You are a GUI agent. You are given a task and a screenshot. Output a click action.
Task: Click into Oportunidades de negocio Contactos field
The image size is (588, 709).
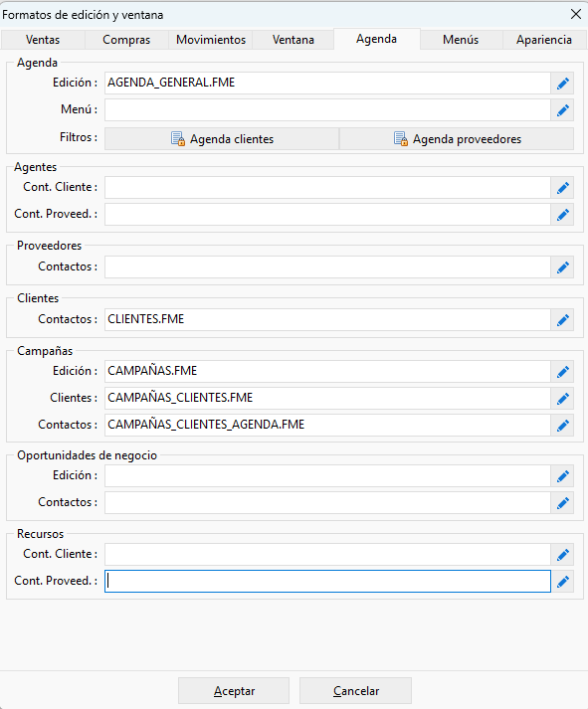(327, 503)
